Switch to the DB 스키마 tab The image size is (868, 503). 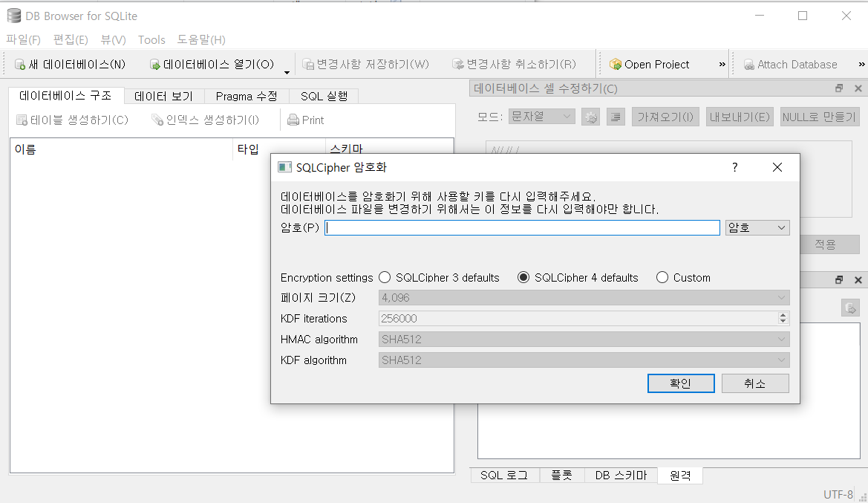pos(621,476)
